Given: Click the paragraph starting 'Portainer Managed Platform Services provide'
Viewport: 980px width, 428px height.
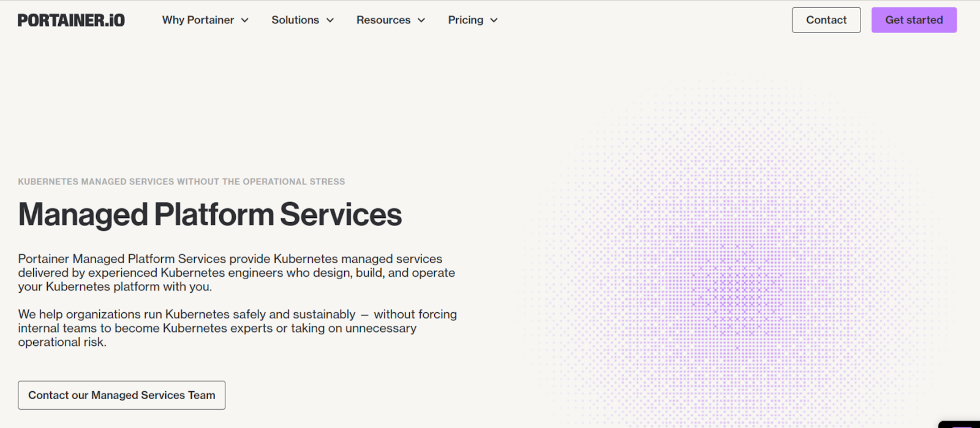Looking at the screenshot, I should coord(236,272).
